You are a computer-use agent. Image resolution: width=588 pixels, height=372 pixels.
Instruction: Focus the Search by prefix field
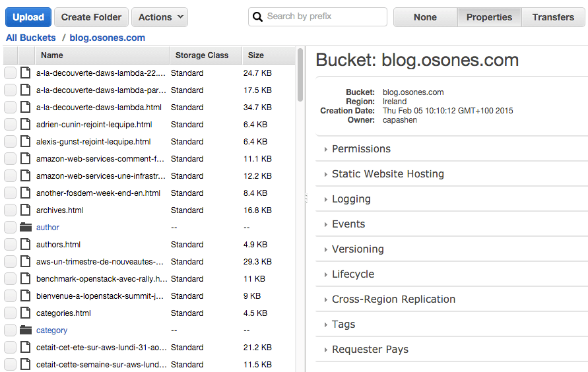coord(323,16)
